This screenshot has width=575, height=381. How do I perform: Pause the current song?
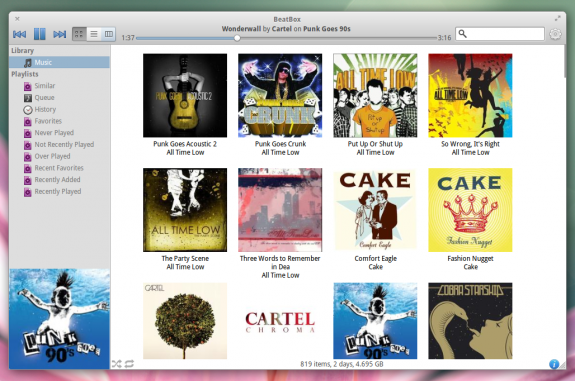pyautogui.click(x=40, y=34)
